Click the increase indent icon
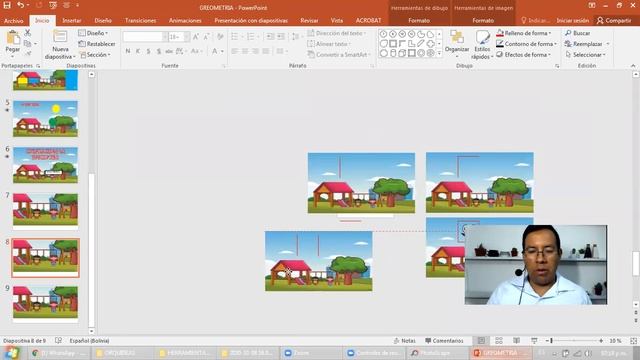The image size is (640, 360). [281, 37]
